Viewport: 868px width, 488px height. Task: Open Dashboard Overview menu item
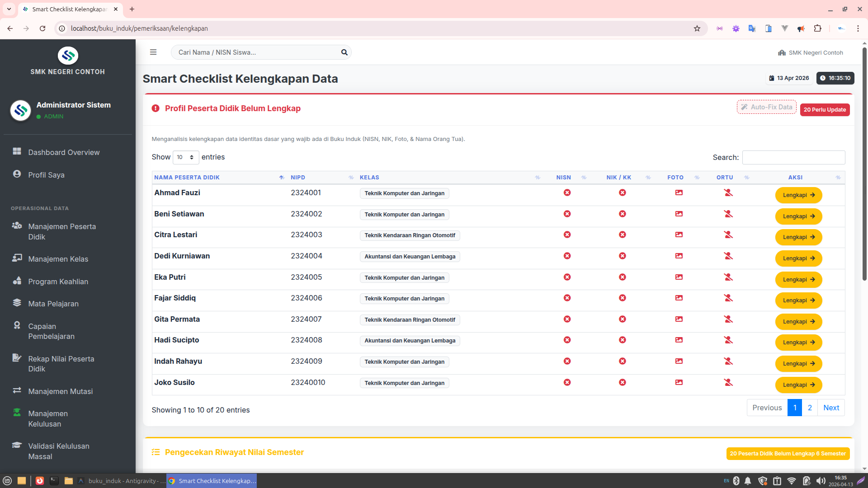(64, 152)
